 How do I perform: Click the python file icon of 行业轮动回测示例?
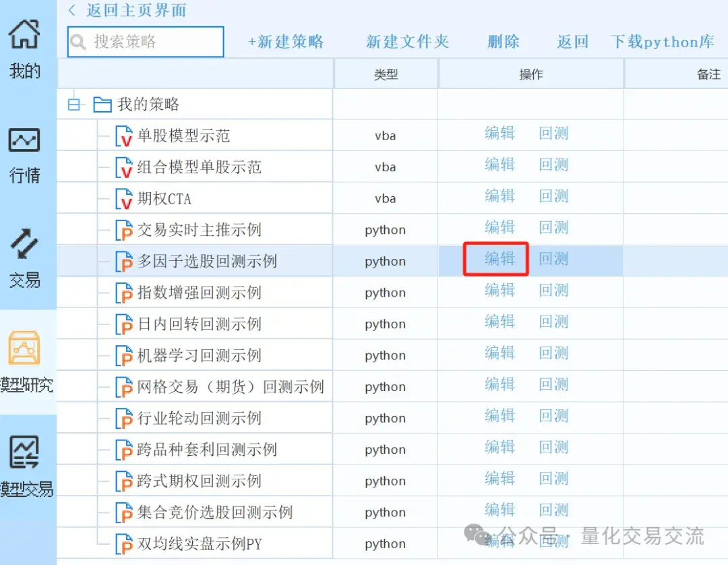(124, 418)
